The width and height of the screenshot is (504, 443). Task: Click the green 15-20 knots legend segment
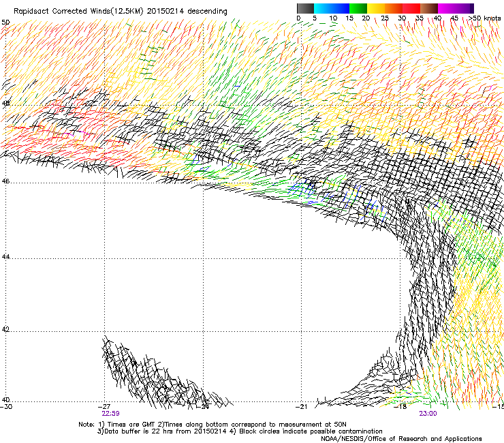click(x=358, y=8)
